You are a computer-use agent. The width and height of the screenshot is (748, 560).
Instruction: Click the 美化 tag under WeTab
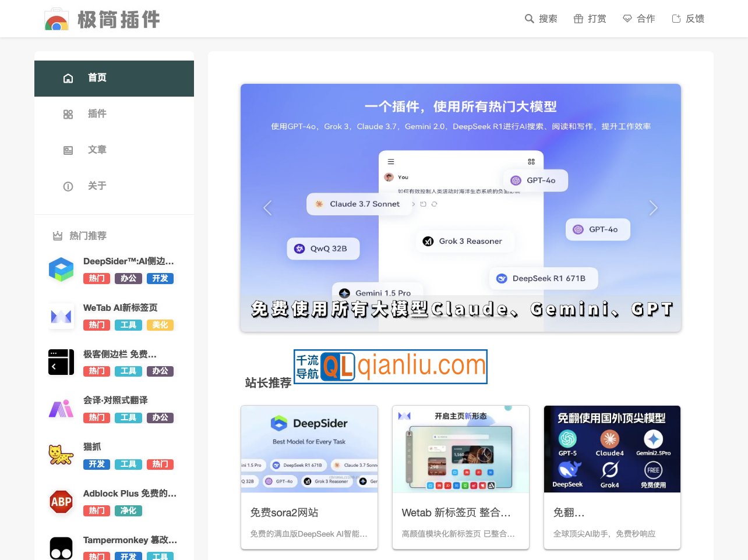pos(160,325)
